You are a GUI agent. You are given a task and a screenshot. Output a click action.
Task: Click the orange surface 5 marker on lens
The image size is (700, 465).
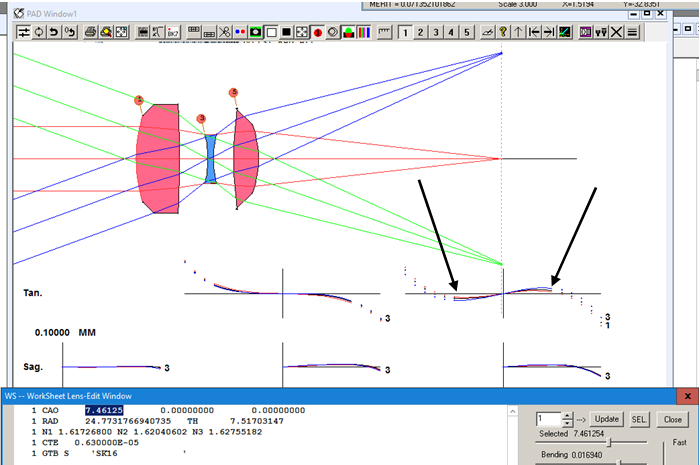pyautogui.click(x=233, y=92)
